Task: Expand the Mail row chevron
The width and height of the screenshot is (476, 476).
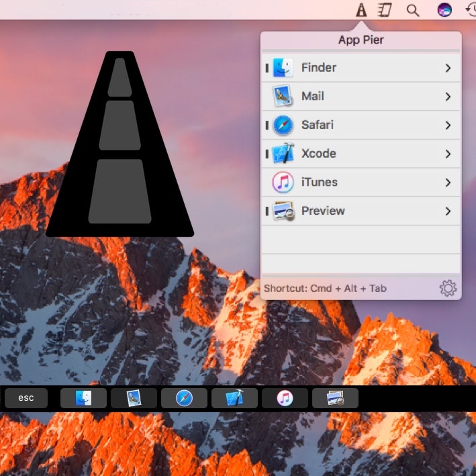Action: point(448,97)
